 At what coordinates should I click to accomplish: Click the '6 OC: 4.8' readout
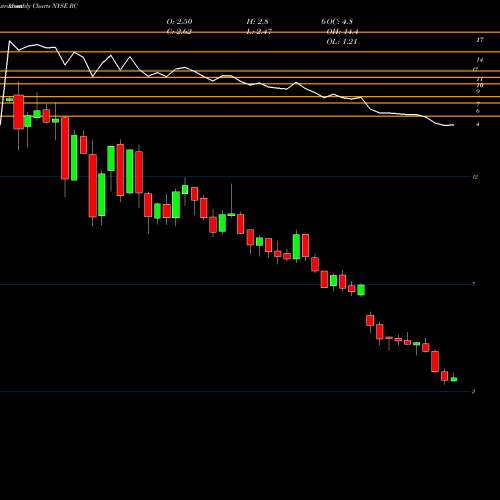coord(337,21)
